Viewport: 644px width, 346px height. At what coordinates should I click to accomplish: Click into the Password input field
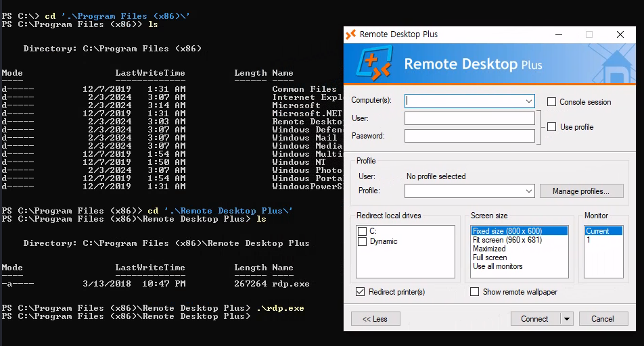point(469,136)
